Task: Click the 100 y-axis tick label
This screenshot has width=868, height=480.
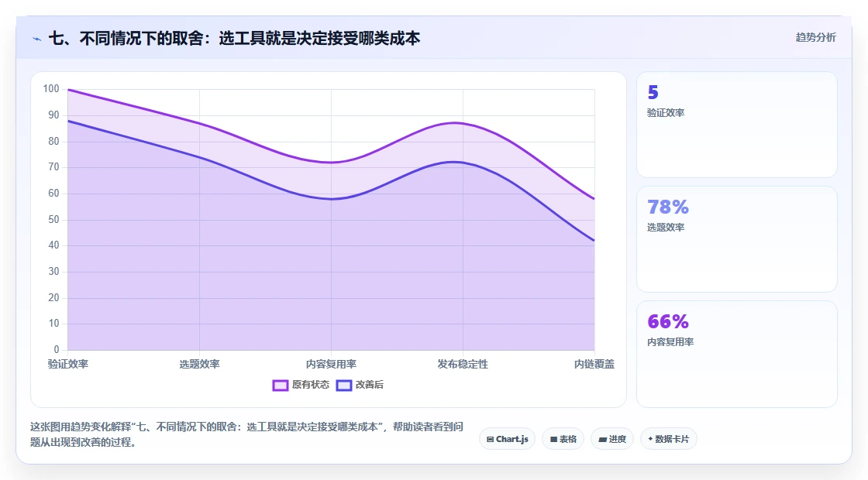Action: 51,89
